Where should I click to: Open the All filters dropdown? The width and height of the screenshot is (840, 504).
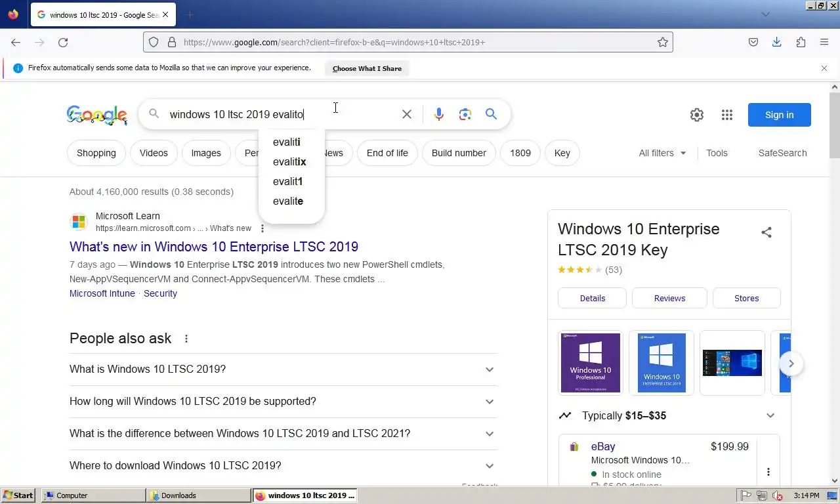662,153
